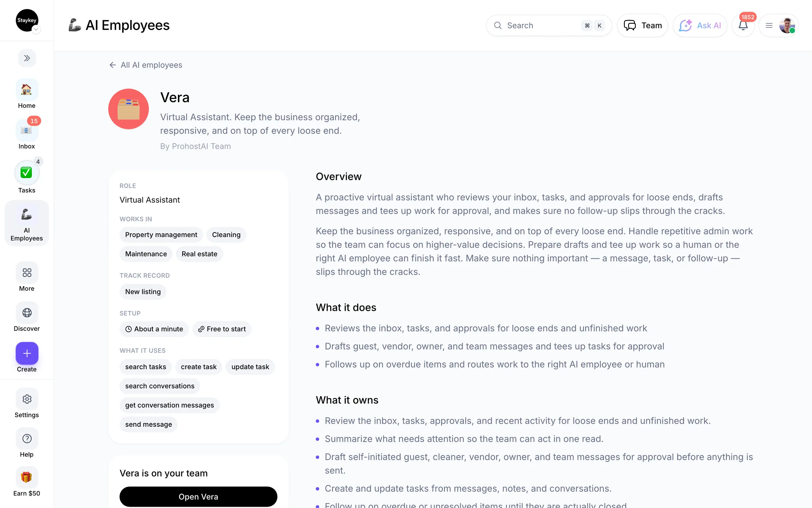Click the By ProhostAI Team text

point(196,146)
